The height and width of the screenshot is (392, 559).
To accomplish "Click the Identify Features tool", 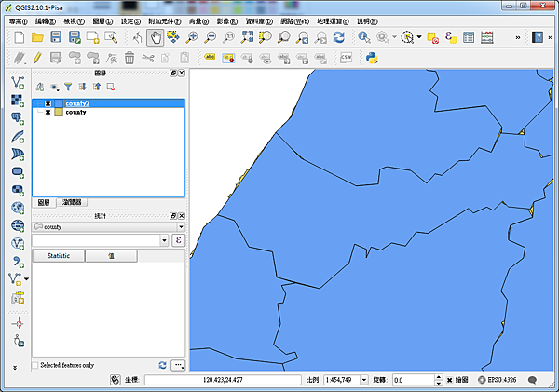I will [x=363, y=37].
